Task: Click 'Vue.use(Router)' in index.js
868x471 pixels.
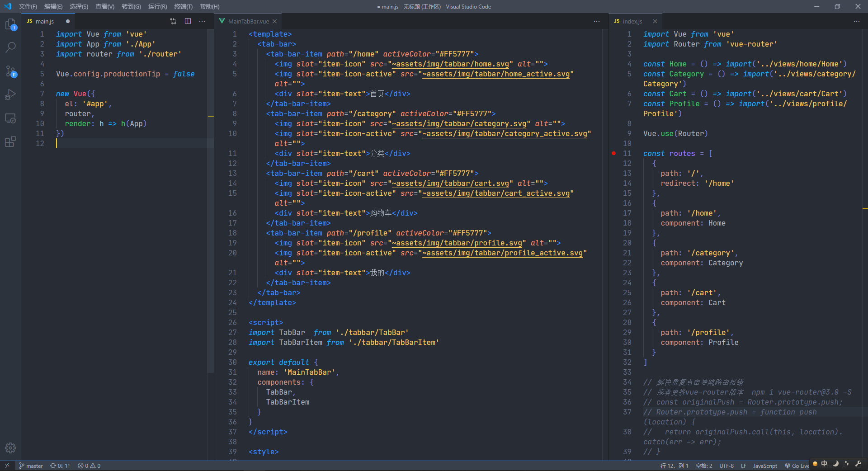Action: [675, 134]
